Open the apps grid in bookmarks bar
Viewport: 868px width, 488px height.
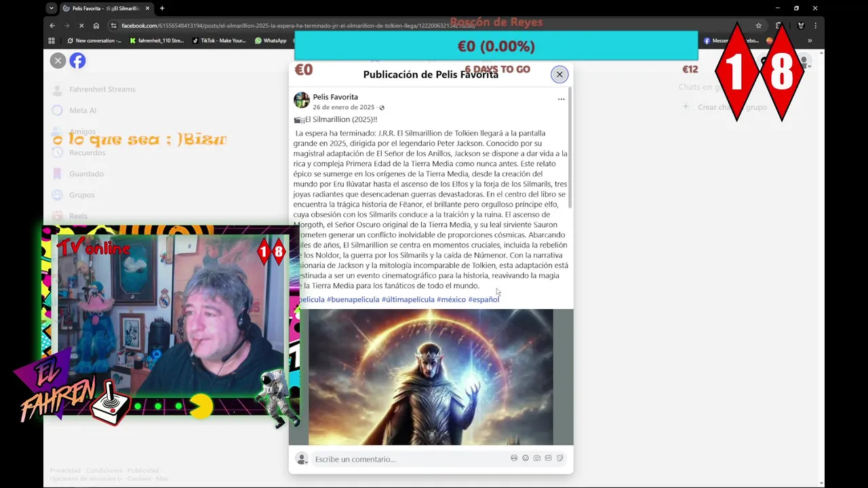(52, 41)
